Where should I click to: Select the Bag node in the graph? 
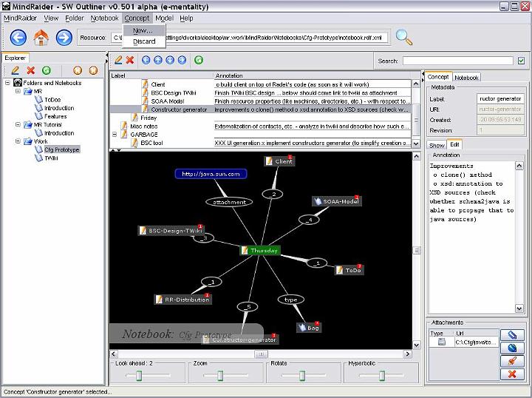[309, 328]
